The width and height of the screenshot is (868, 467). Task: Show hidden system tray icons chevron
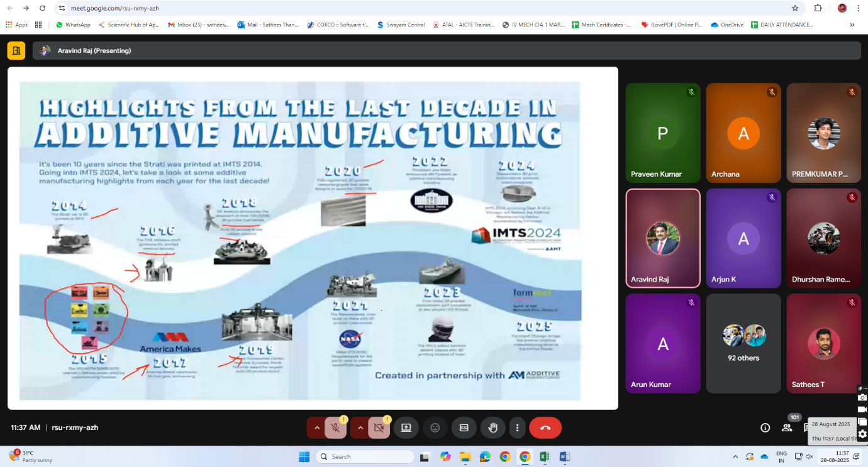coord(735,456)
